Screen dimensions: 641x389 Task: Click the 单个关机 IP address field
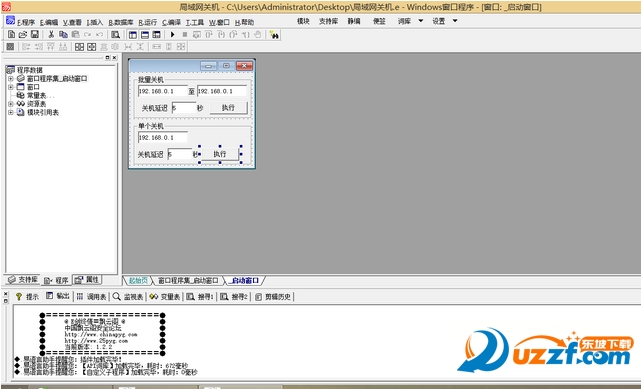coord(163,138)
